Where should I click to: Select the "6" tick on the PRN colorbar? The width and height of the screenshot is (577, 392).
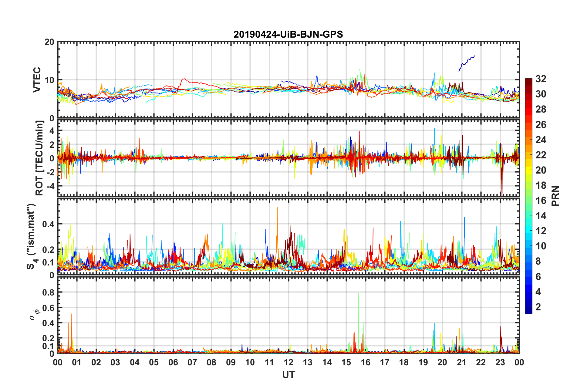pyautogui.click(x=538, y=276)
